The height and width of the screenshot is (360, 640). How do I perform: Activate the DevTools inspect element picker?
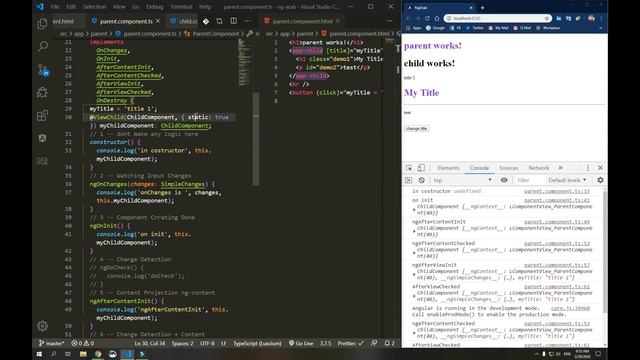pyautogui.click(x=409, y=168)
